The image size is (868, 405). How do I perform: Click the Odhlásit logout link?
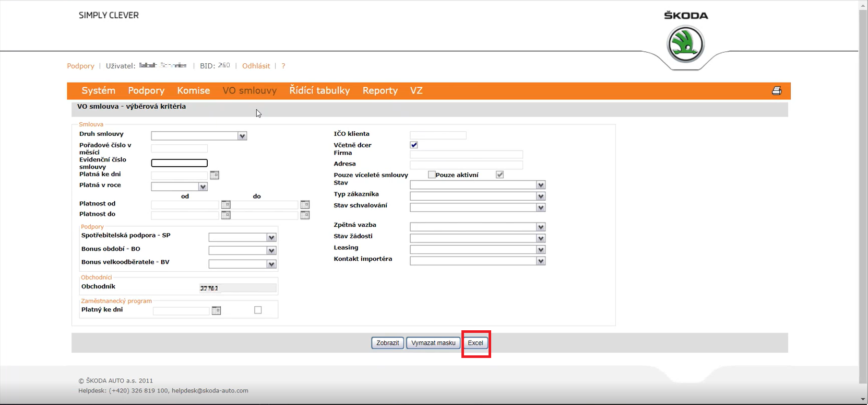coord(256,66)
